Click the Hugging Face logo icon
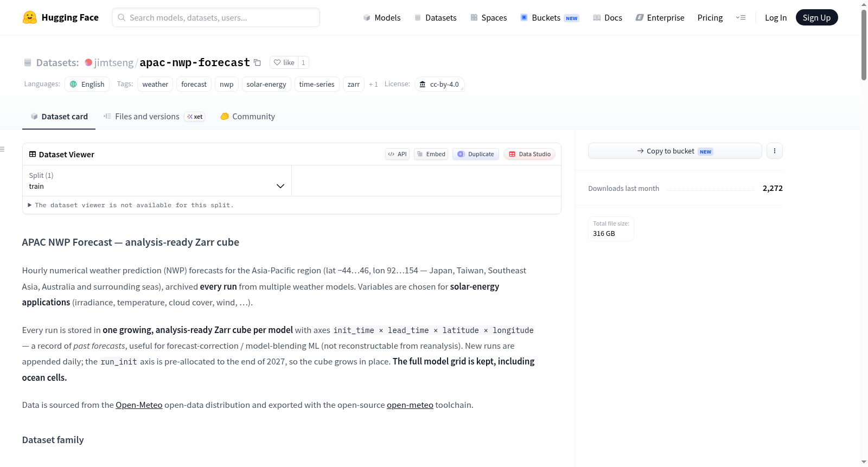This screenshot has height=467, width=868. point(30,17)
